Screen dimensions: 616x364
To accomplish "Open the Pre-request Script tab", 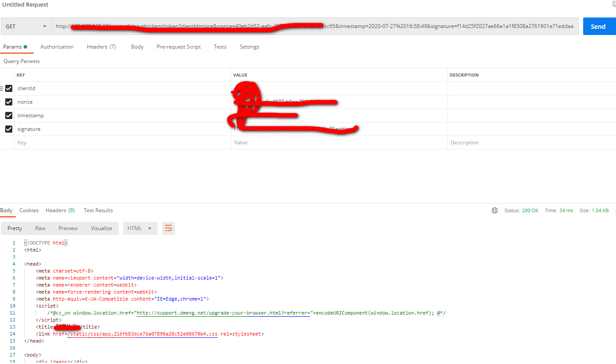I will click(179, 47).
